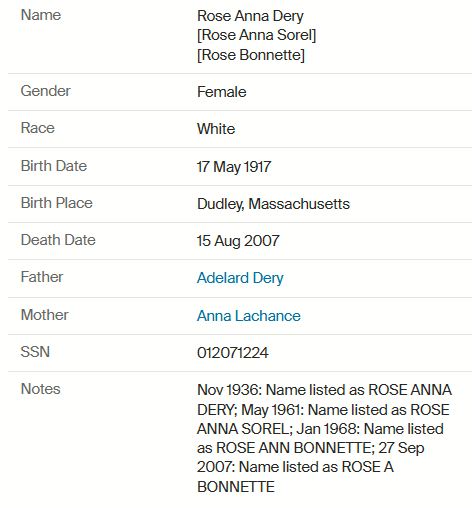Image resolution: width=472 pixels, height=508 pixels.
Task: Click the SSN number 012071224
Action: click(x=233, y=353)
